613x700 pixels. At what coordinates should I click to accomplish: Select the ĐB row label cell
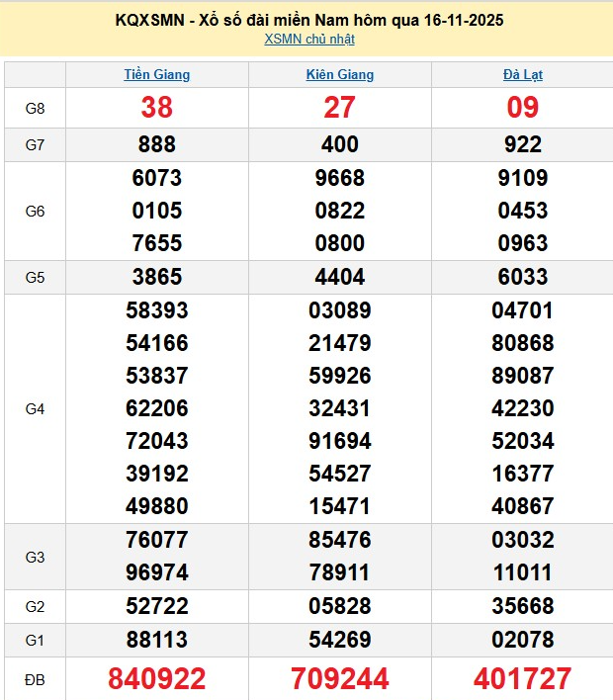coord(36,678)
